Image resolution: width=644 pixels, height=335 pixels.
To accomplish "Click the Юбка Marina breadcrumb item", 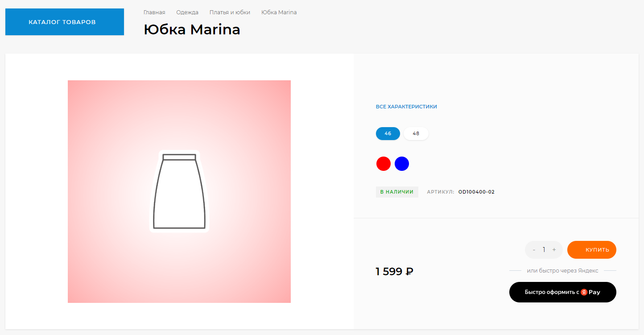I will click(x=279, y=12).
